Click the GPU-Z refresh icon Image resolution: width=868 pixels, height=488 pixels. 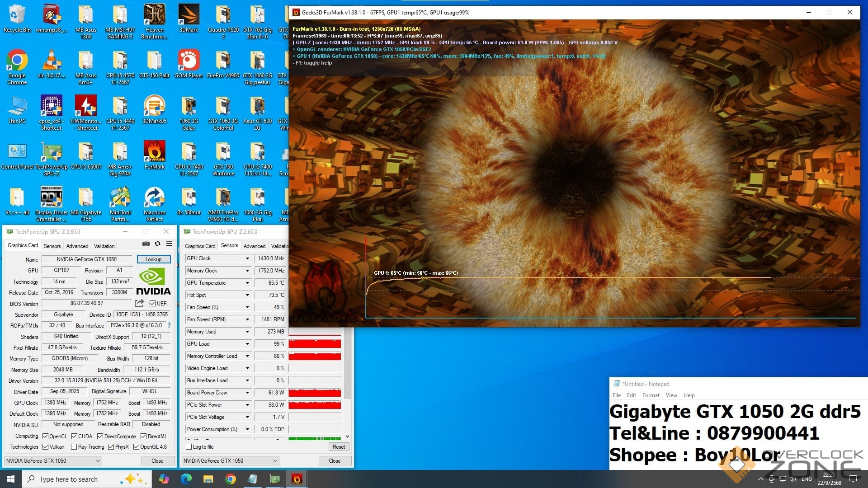pos(158,244)
